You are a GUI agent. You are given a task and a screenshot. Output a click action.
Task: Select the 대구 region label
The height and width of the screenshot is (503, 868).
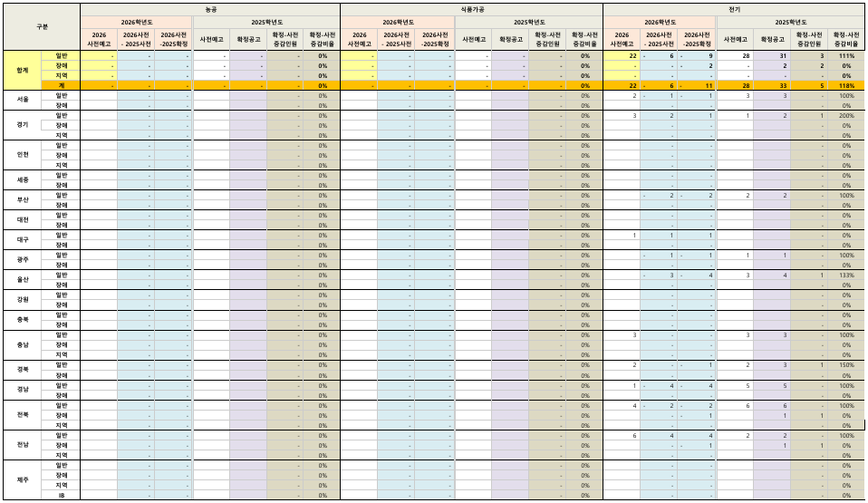(x=22, y=240)
